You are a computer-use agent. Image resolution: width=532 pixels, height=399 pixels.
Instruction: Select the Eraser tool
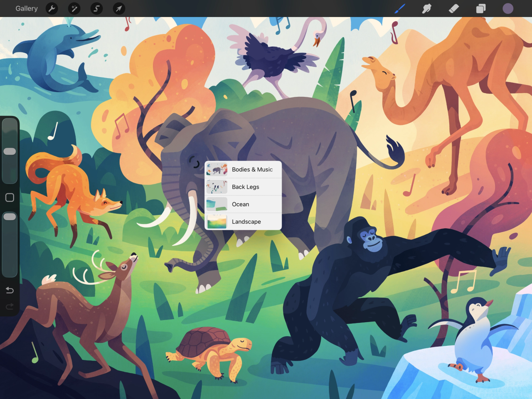454,8
